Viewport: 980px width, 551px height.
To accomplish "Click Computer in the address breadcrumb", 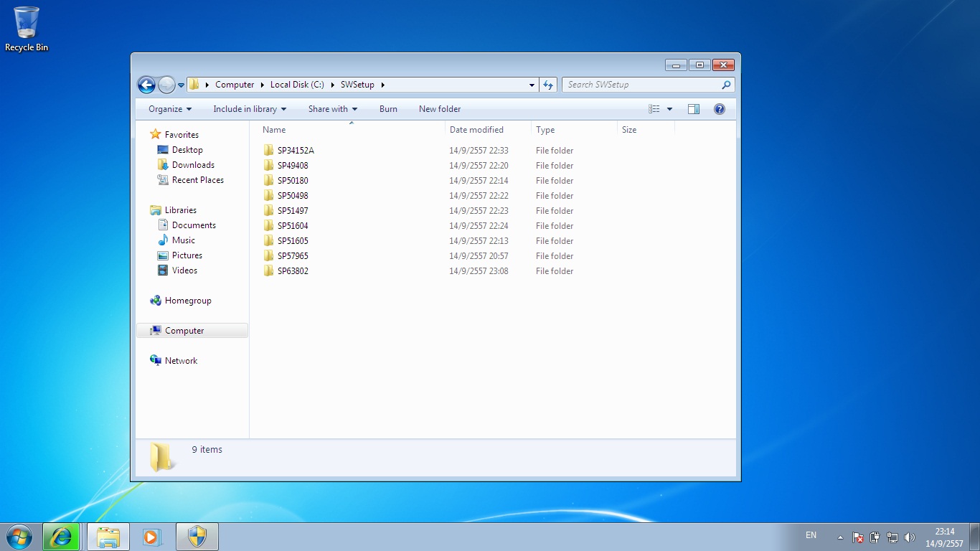I will [x=235, y=85].
